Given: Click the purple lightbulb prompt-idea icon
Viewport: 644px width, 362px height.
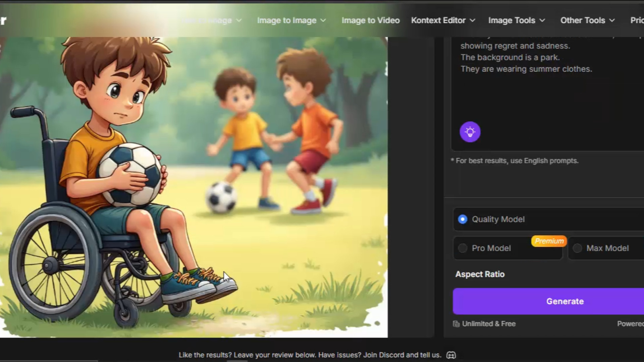Looking at the screenshot, I should [470, 132].
